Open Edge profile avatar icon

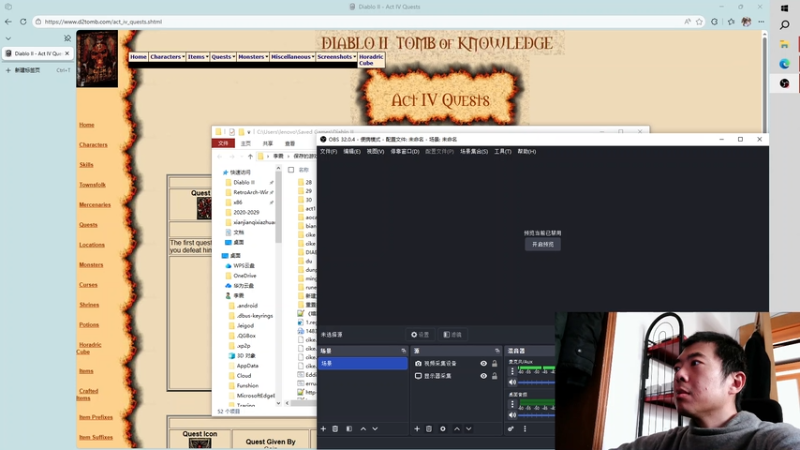(x=746, y=21)
